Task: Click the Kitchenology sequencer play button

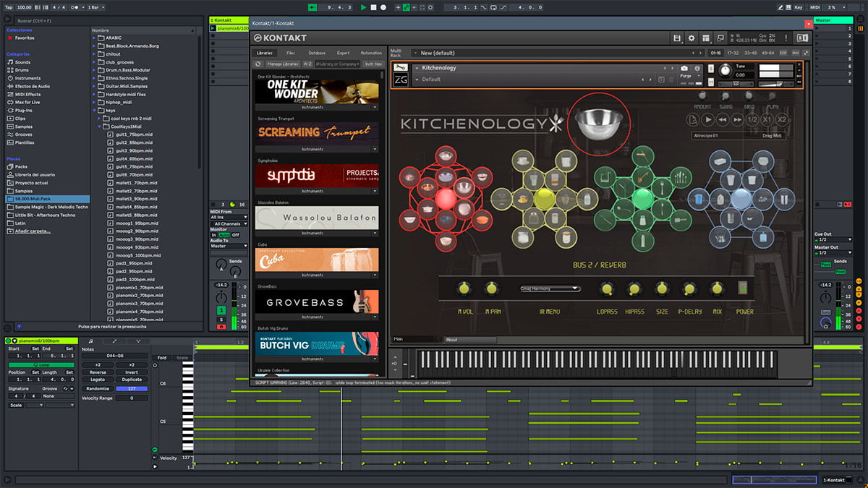Action: (x=708, y=119)
